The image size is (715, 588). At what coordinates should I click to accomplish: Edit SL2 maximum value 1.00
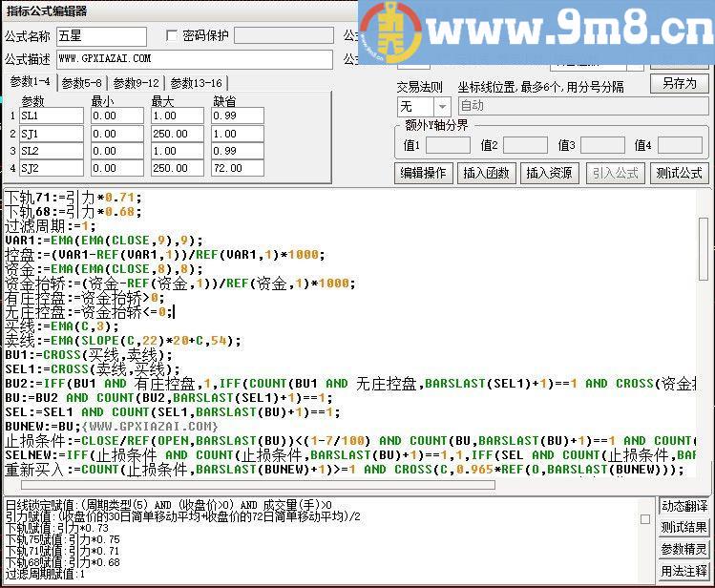coord(178,151)
